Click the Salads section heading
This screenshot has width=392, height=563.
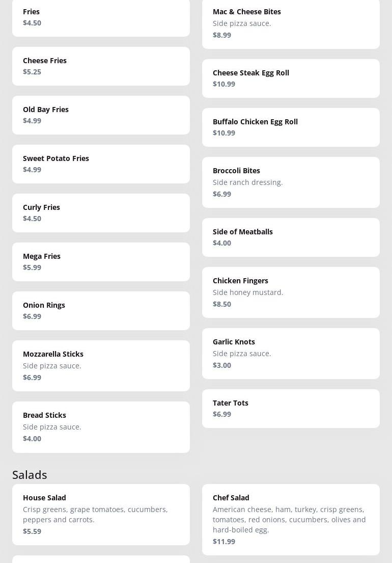pyautogui.click(x=30, y=474)
